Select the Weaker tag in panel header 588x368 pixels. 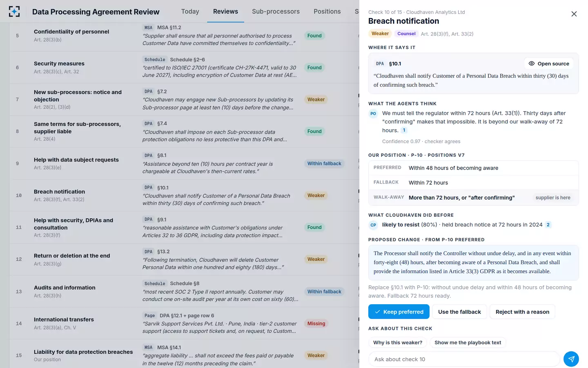(x=380, y=34)
